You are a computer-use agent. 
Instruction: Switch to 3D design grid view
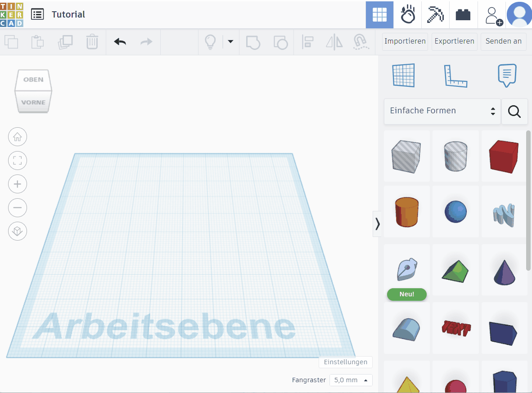(379, 14)
